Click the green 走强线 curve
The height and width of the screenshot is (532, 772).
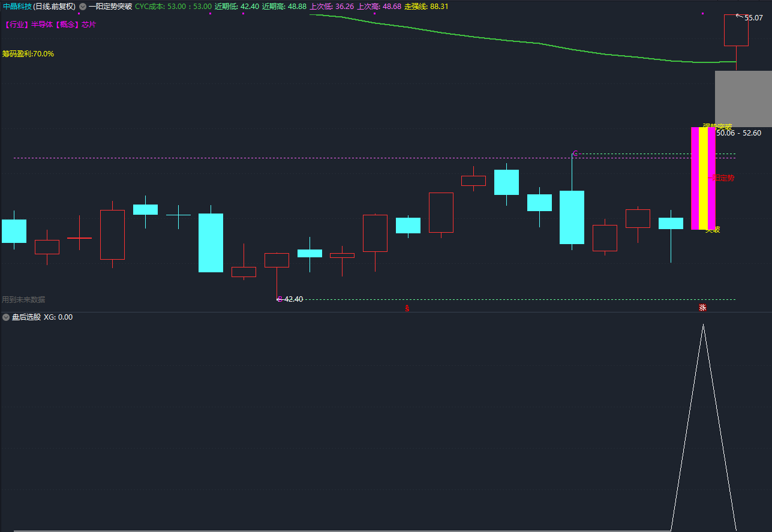(522, 41)
